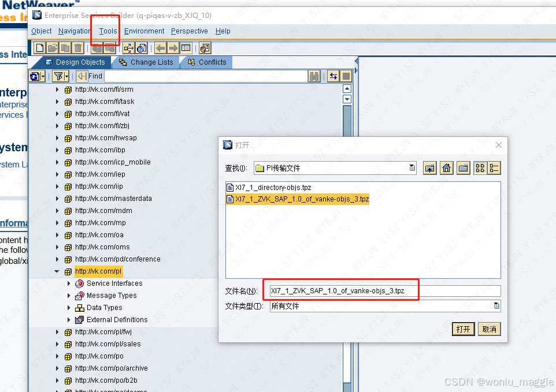Click the transfer/where-used arrows toolbar icon
This screenshot has height=392, width=556.
pos(129,48)
